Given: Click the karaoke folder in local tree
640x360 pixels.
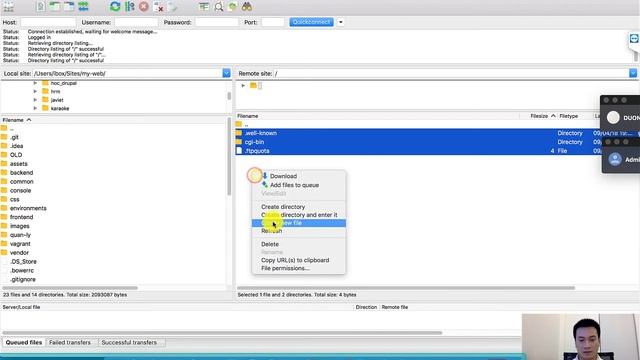Looking at the screenshot, I should coord(60,109).
